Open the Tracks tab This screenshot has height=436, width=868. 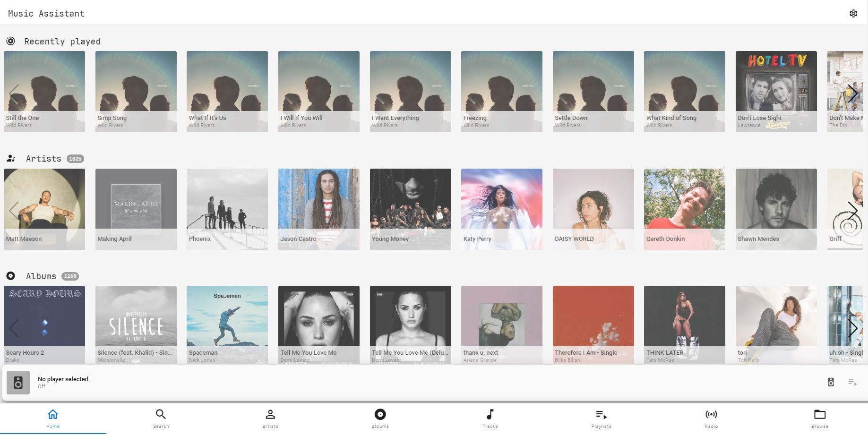pyautogui.click(x=490, y=418)
